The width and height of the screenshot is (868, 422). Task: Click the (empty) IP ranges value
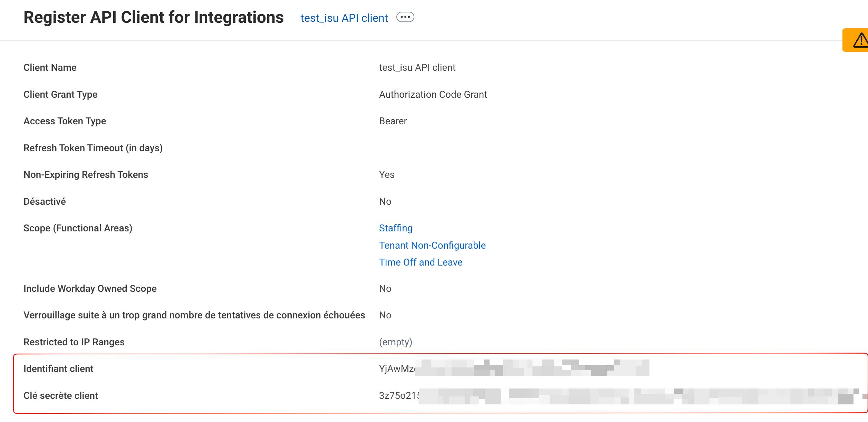tap(396, 342)
